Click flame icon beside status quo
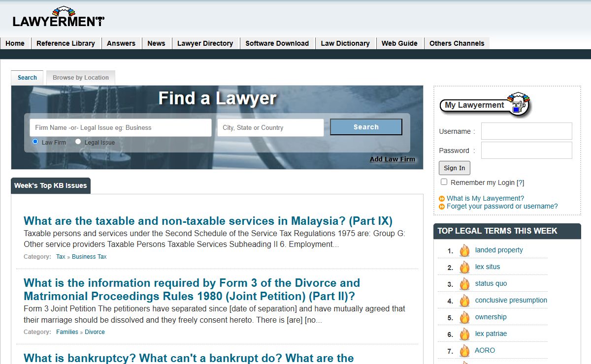 click(x=465, y=284)
